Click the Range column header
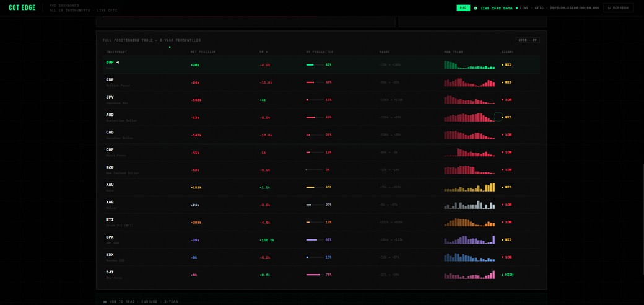 (385, 52)
